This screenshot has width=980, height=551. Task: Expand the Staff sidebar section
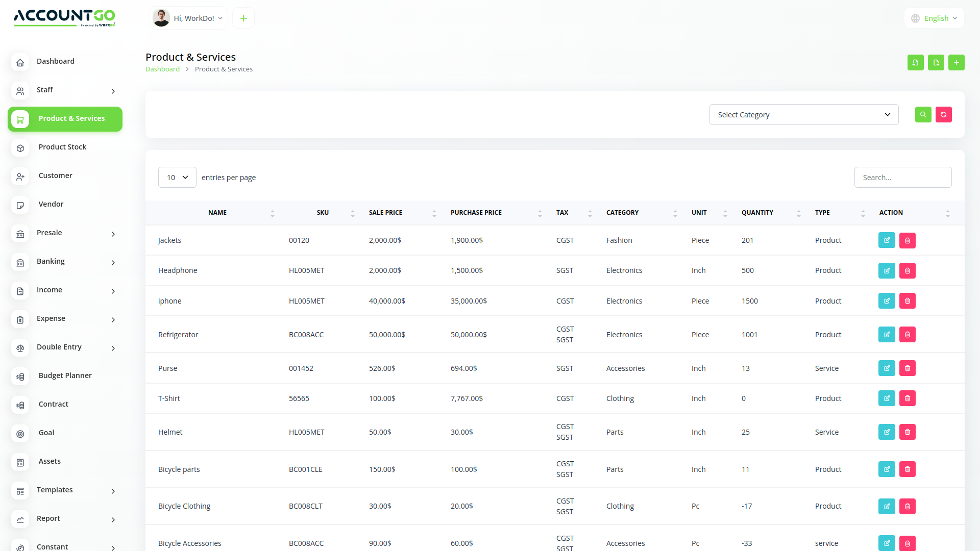65,90
